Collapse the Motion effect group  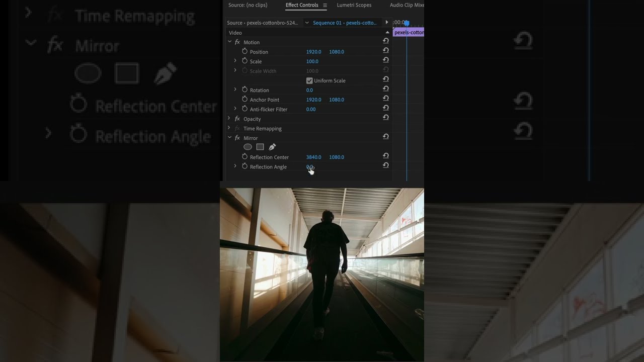point(229,42)
